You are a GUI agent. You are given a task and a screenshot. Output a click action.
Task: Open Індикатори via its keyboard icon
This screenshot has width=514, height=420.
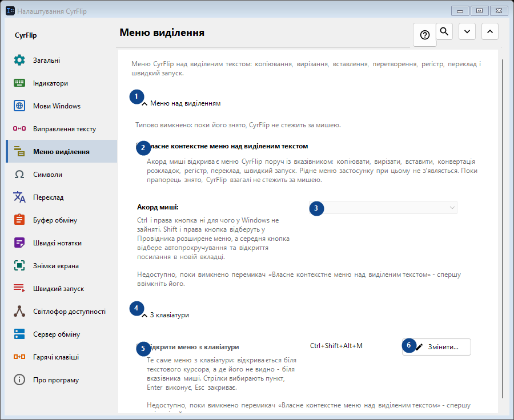click(x=19, y=83)
